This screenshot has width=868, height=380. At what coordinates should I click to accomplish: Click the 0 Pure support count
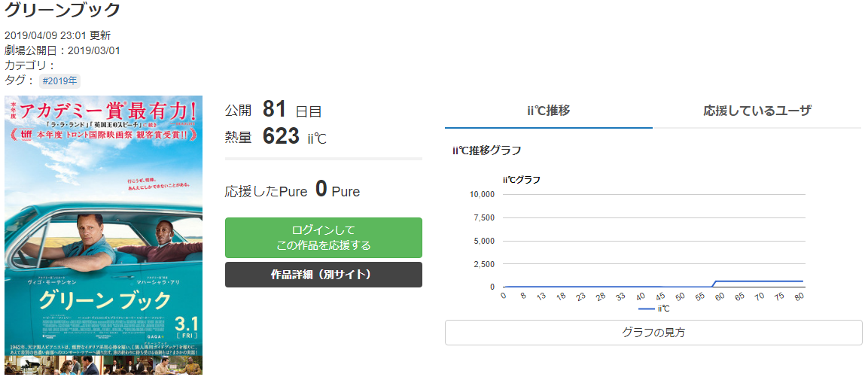pos(321,190)
